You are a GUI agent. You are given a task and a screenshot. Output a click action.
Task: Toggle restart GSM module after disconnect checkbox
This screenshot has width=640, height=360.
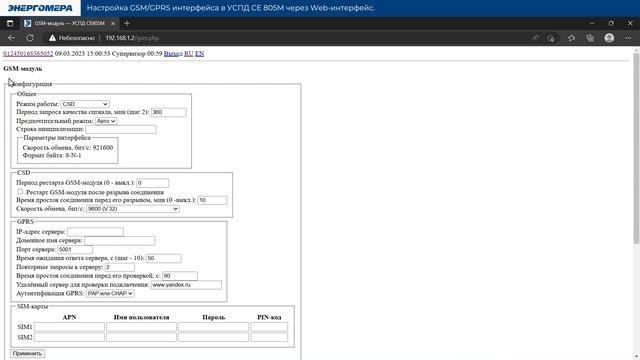tap(20, 191)
